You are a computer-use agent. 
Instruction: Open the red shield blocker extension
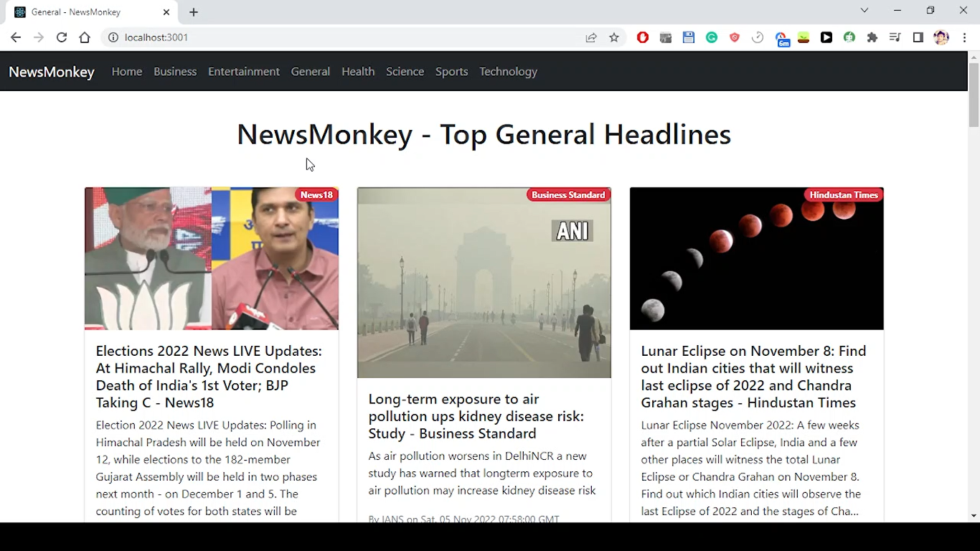(x=735, y=37)
